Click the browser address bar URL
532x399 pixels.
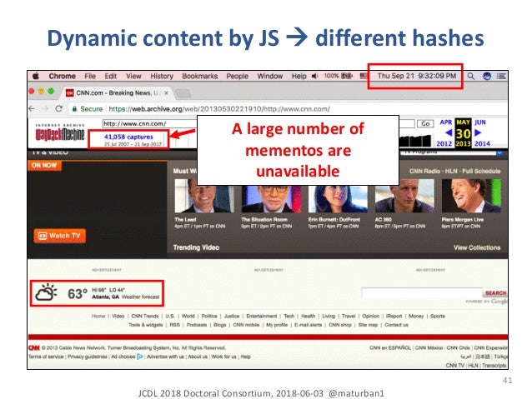click(219, 109)
